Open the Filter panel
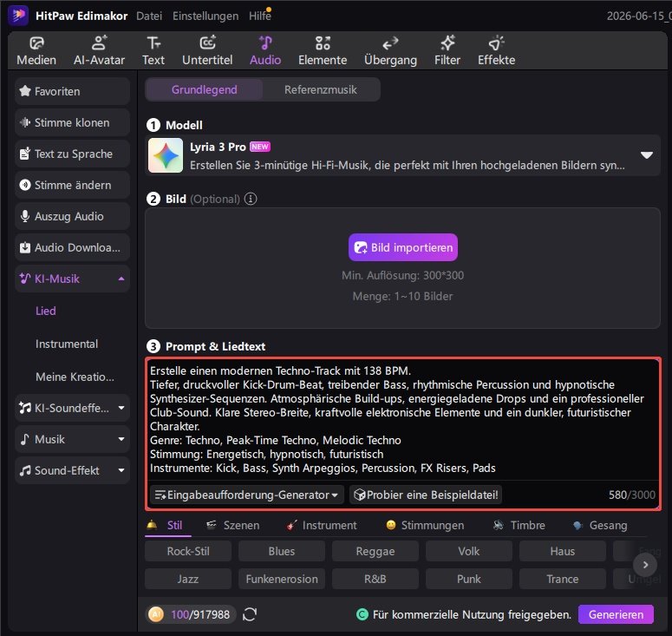This screenshot has height=636, width=672. tap(447, 50)
